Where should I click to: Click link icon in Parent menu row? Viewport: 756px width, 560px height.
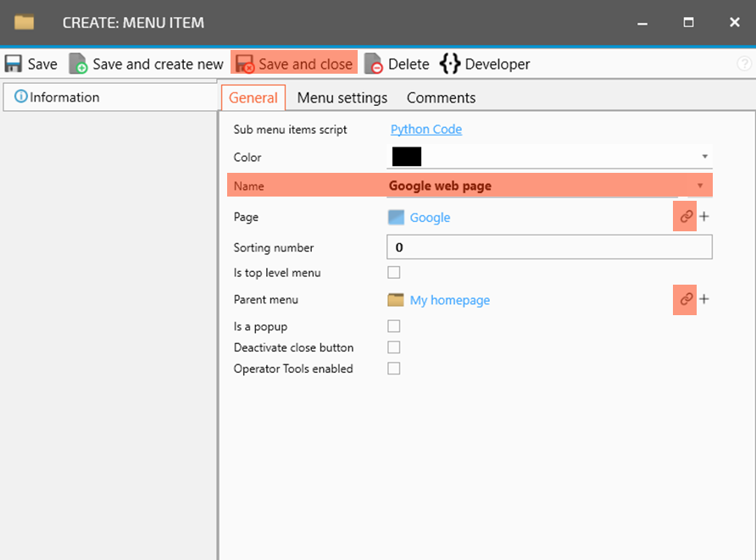(686, 299)
